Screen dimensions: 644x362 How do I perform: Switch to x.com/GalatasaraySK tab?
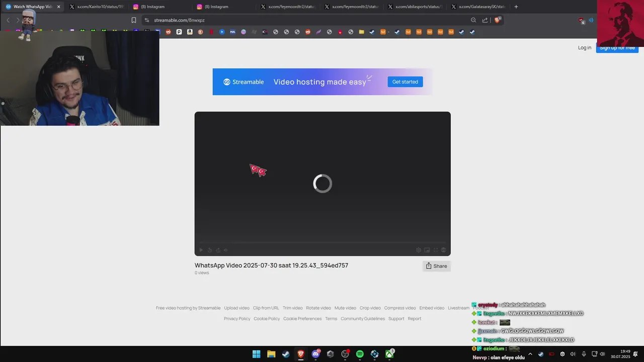(478, 7)
